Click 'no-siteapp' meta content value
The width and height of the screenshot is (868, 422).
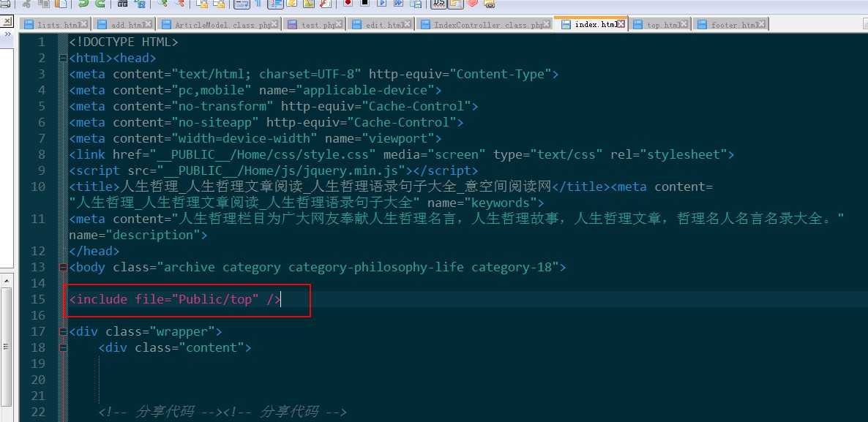point(214,122)
